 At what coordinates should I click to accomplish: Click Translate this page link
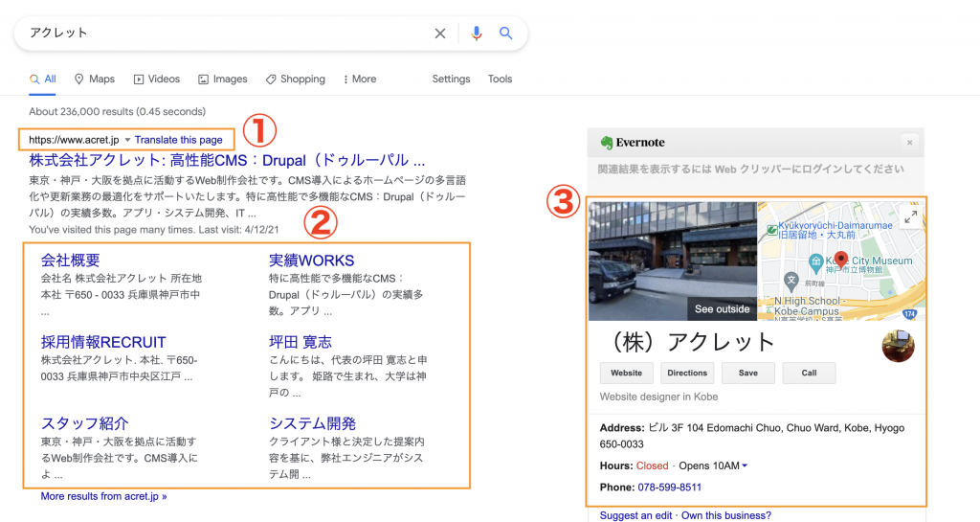pos(179,140)
